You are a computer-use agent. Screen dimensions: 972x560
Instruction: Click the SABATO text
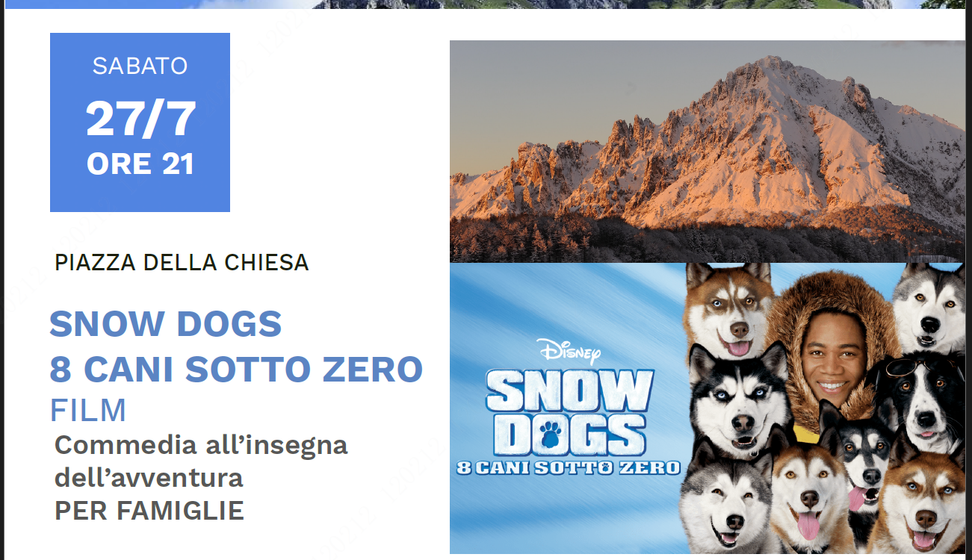click(x=140, y=66)
